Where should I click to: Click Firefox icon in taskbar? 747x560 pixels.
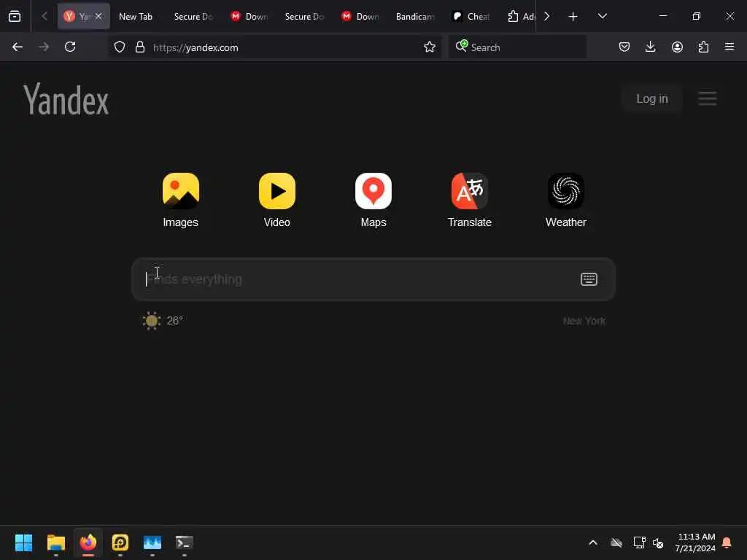click(88, 542)
